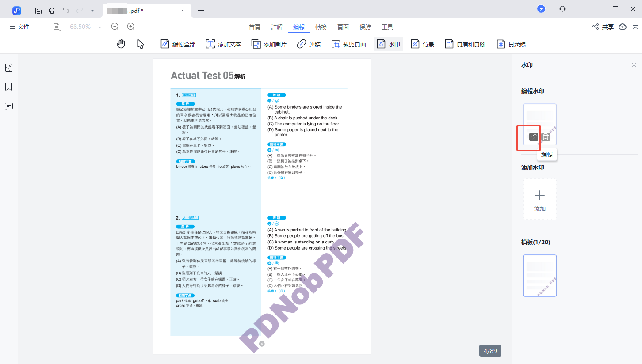Select the watermark template thumbnail

click(539, 275)
